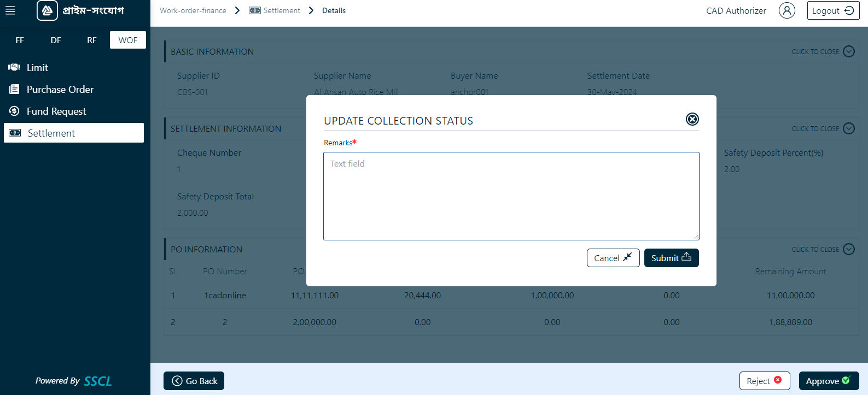Click the breadcrumb arrow after Work-order-finance
The height and width of the screenshot is (395, 868).
(237, 10)
